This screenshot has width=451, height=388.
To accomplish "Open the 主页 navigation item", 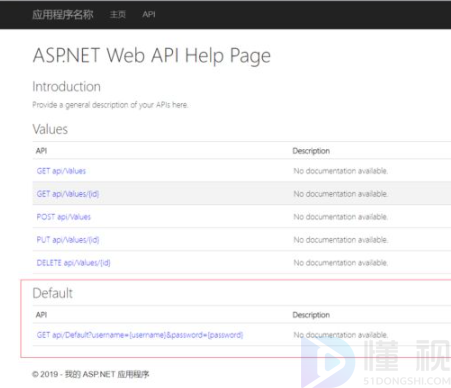I will click(118, 15).
